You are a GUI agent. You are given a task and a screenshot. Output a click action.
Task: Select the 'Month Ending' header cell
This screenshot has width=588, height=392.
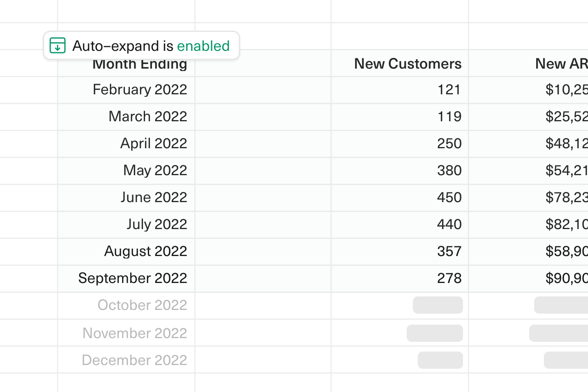tap(140, 65)
